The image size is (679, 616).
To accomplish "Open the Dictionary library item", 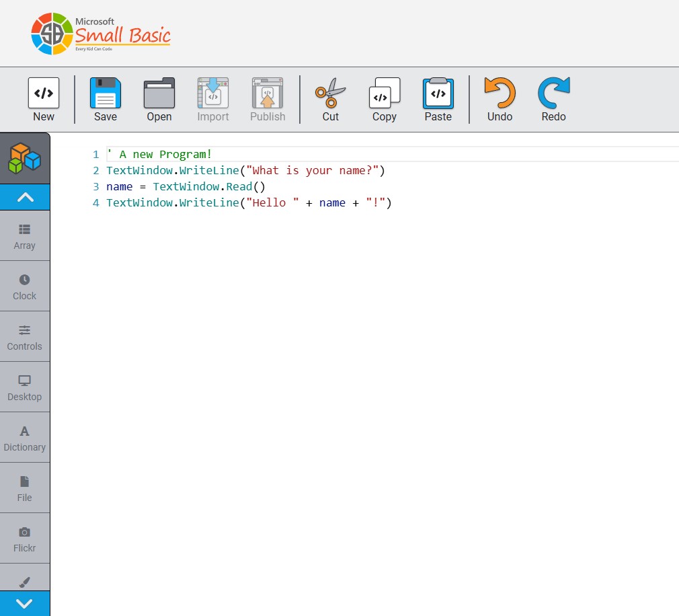I will [25, 438].
